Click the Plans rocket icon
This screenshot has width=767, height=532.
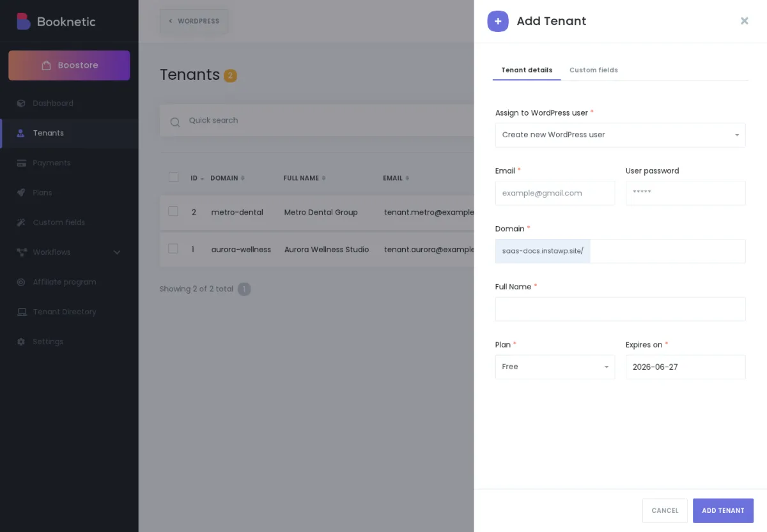click(21, 192)
